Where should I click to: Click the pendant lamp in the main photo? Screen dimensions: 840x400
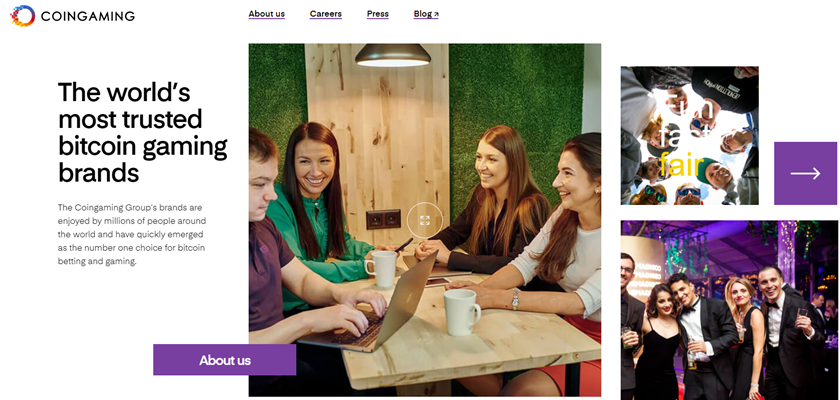393,55
